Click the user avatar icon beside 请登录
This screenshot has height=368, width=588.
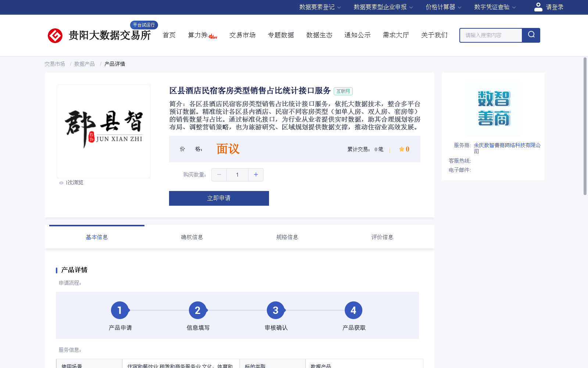coord(538,7)
